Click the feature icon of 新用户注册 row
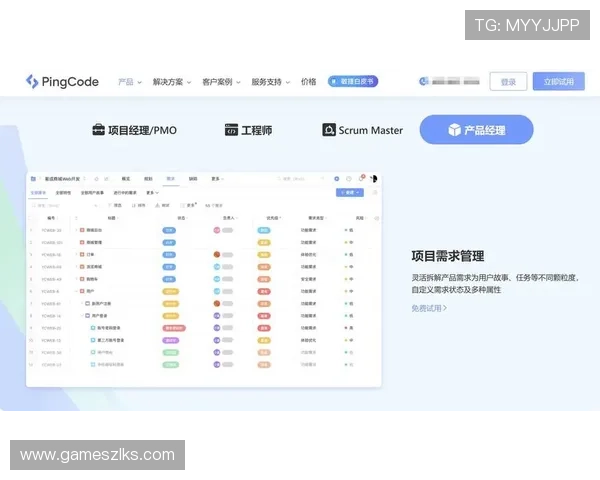 [87, 304]
